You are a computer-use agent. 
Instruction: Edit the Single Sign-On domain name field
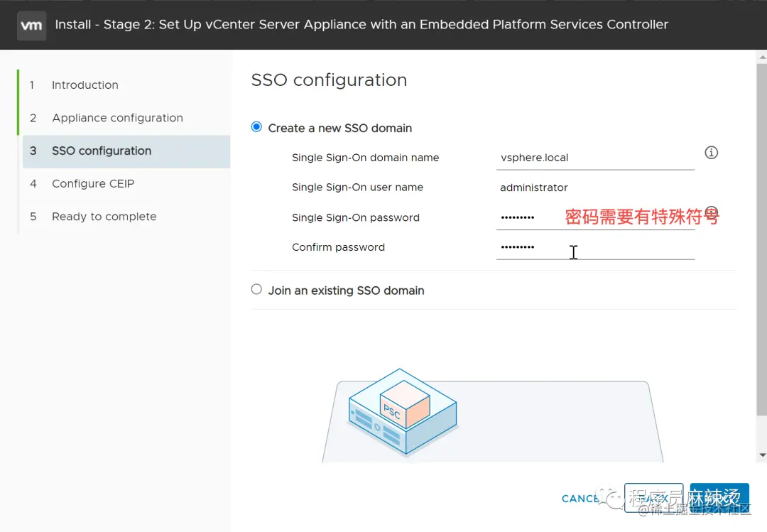[x=595, y=158]
